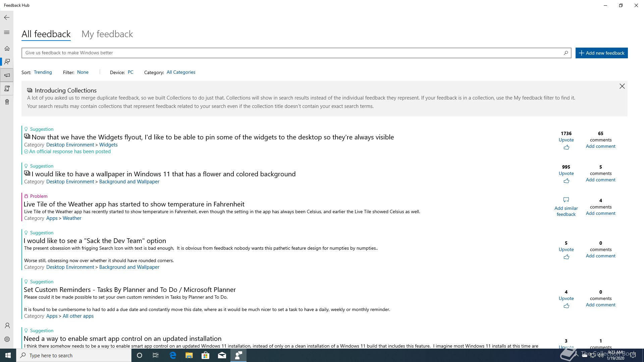
Task: Change Device selection PC
Action: 130,72
